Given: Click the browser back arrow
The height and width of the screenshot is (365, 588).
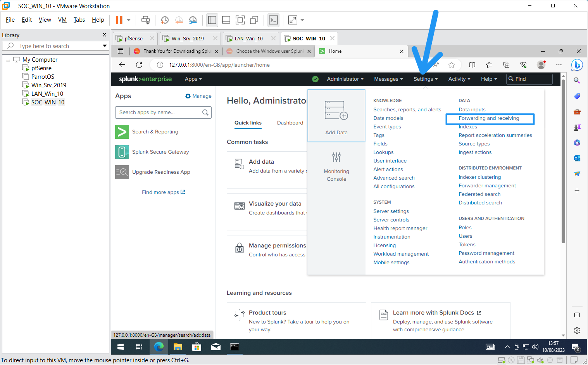Looking at the screenshot, I should coord(122,65).
